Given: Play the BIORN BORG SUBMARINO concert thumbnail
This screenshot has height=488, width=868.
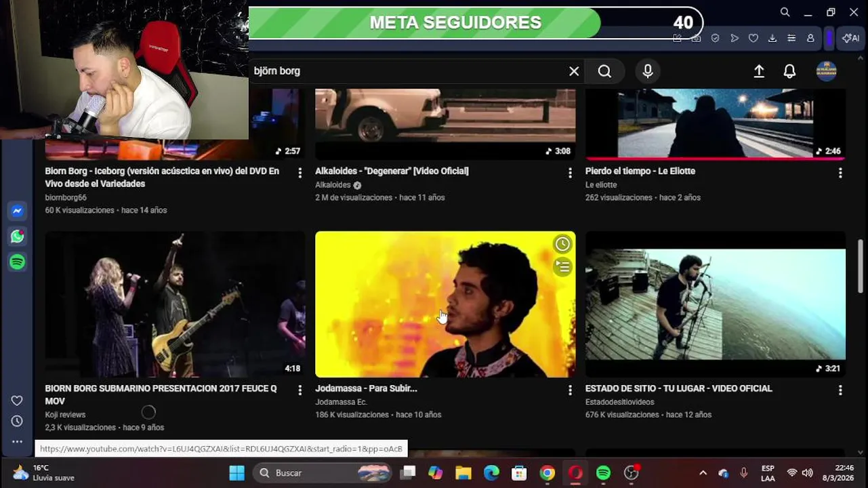Looking at the screenshot, I should [175, 304].
